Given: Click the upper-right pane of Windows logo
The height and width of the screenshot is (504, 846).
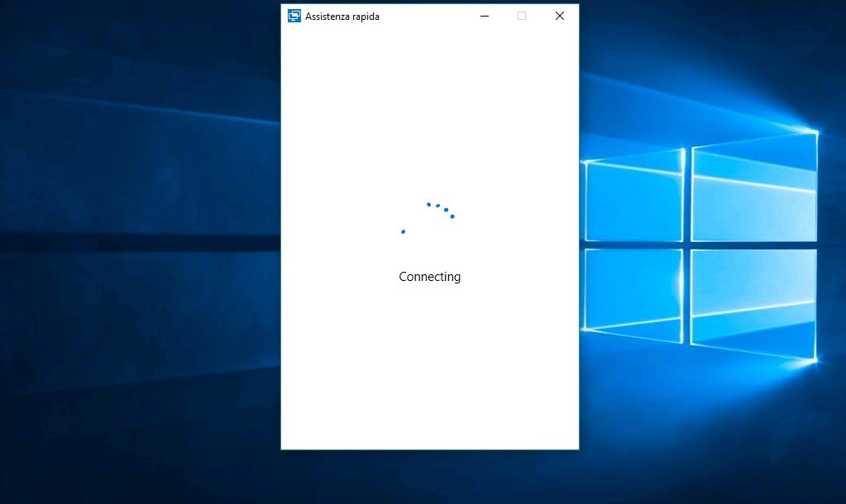Looking at the screenshot, I should click(x=753, y=188).
